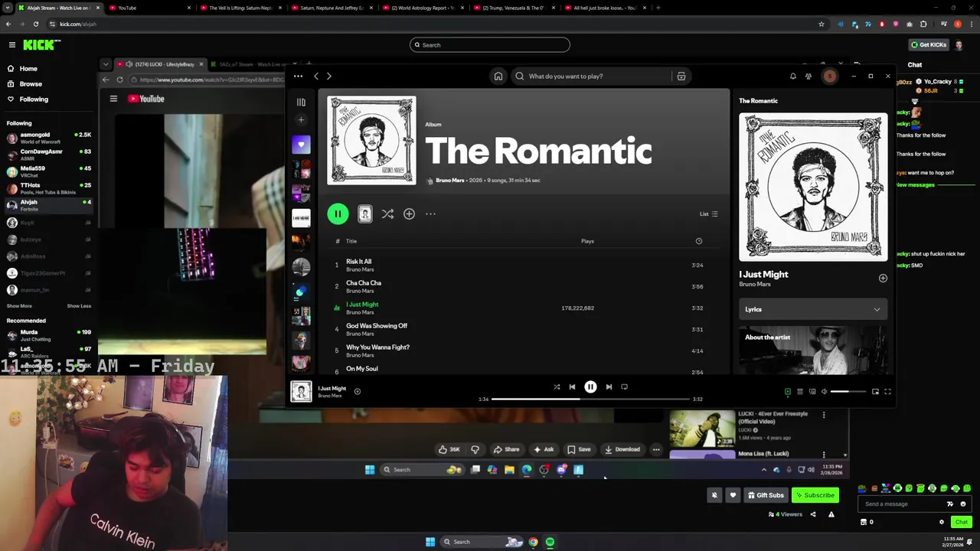Change the List view option
This screenshot has height=551, width=980.
708,214
